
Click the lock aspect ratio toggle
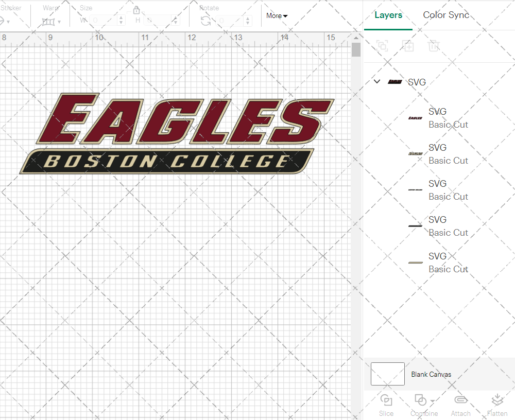pyautogui.click(x=136, y=10)
